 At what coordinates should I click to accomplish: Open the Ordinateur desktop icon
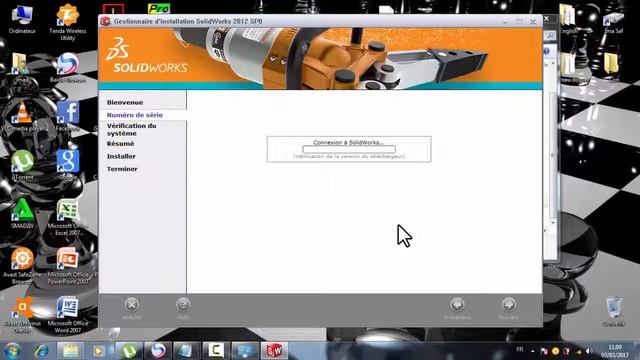22,19
